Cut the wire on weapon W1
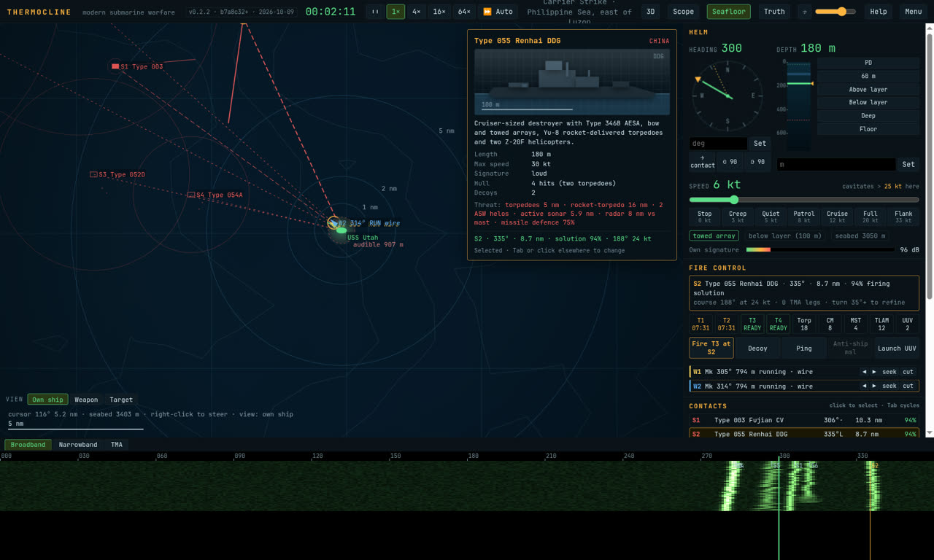Image resolution: width=934 pixels, height=560 pixels. (x=908, y=372)
